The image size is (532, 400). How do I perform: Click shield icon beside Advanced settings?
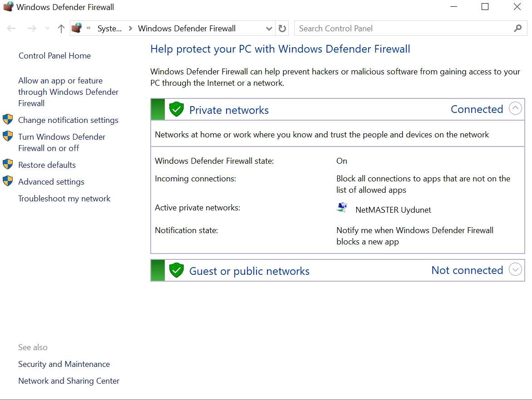[8, 181]
